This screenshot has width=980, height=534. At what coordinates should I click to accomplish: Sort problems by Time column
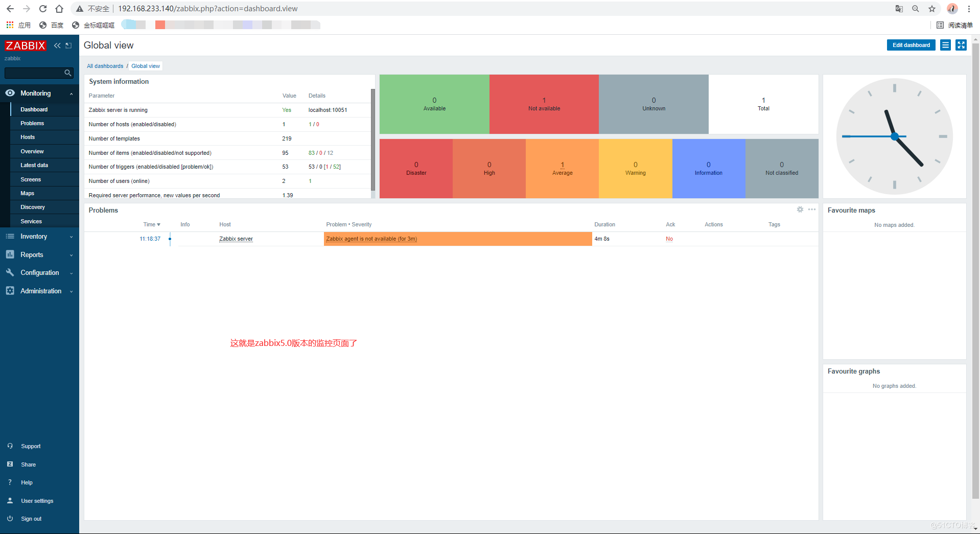point(151,224)
